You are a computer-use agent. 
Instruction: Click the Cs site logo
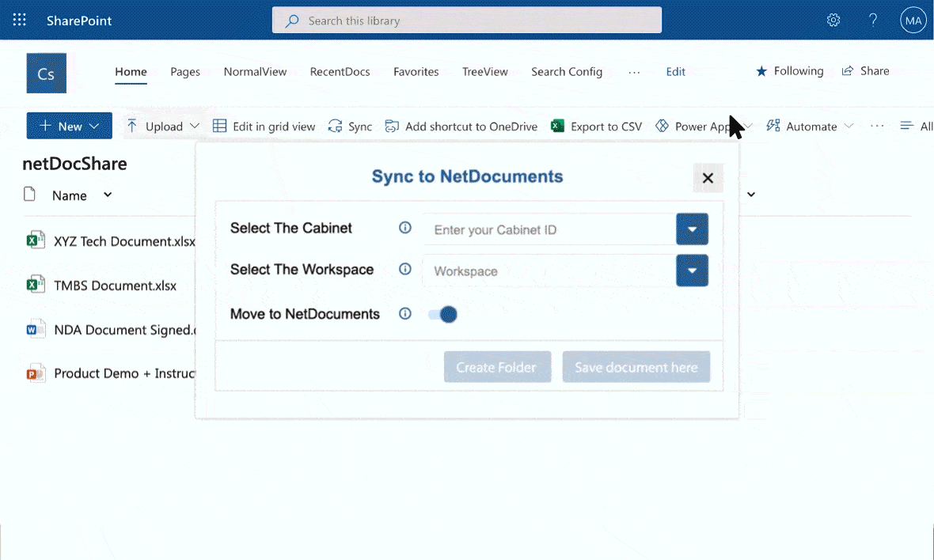pos(47,74)
